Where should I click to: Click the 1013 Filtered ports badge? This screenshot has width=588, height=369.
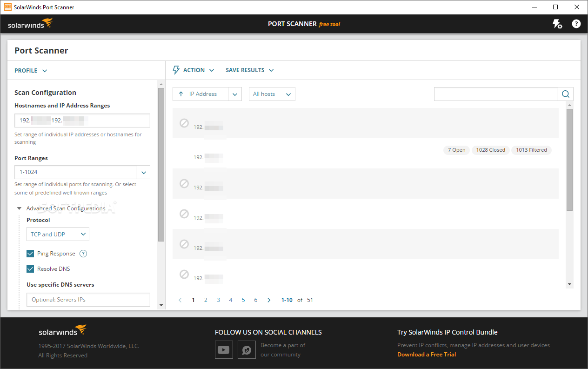click(x=531, y=150)
